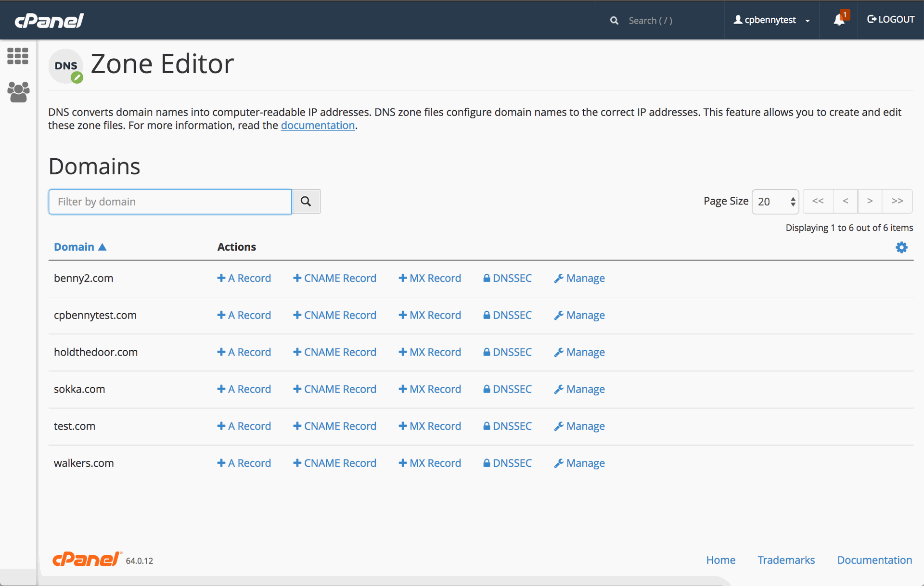Click the DNS Zone Editor page icon
Viewport: 924px width, 586px height.
click(x=66, y=66)
